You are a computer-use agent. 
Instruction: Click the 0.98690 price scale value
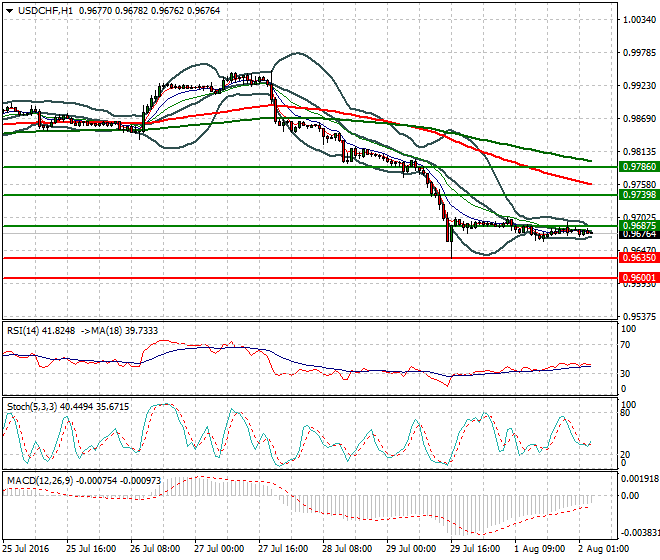[639, 119]
